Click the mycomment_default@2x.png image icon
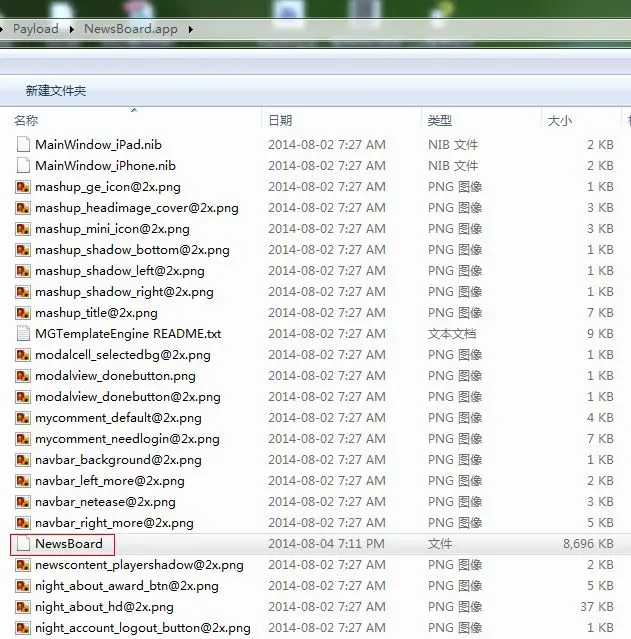The width and height of the screenshot is (631, 639). [23, 418]
